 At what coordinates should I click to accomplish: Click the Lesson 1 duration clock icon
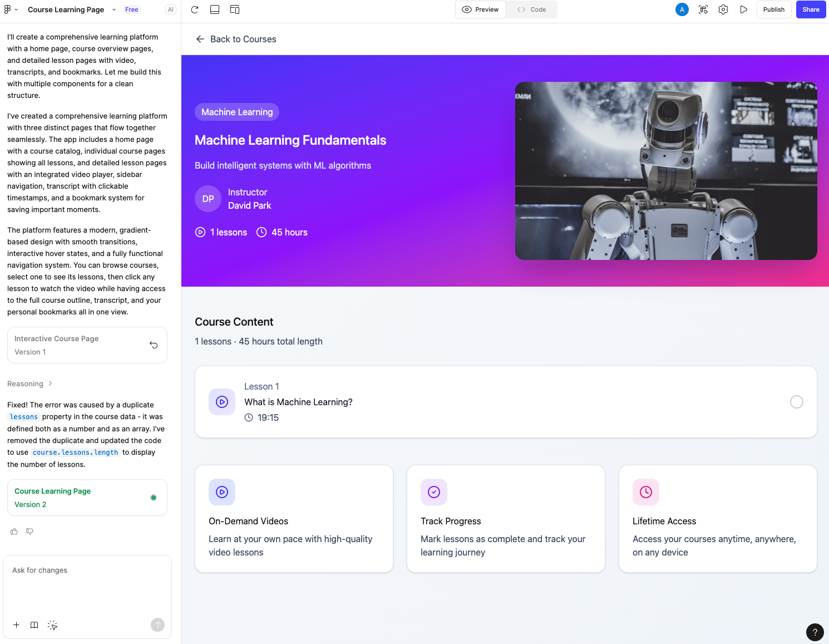[249, 417]
